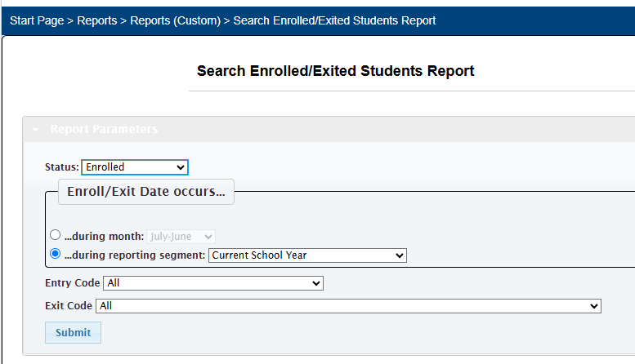This screenshot has width=635, height=364.
Task: Open the Current School Year segment dropdown
Action: click(x=307, y=255)
